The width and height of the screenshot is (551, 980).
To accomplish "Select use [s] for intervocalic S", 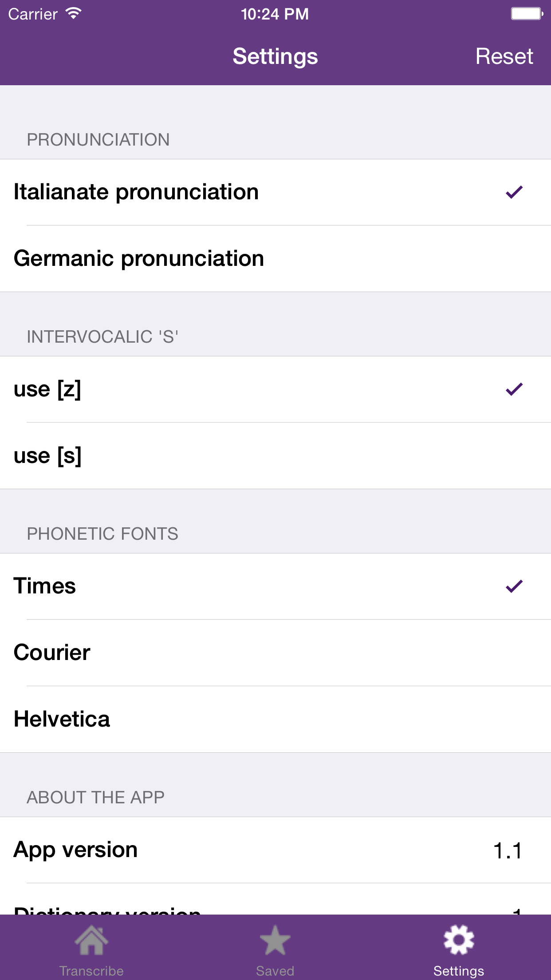I will pos(275,456).
